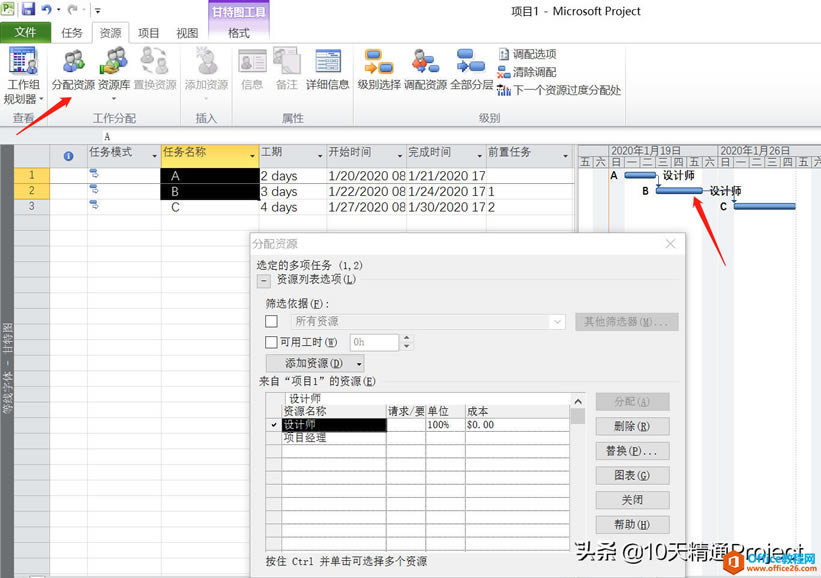
Task: Open the resource filter combo box dropdown
Action: (556, 320)
